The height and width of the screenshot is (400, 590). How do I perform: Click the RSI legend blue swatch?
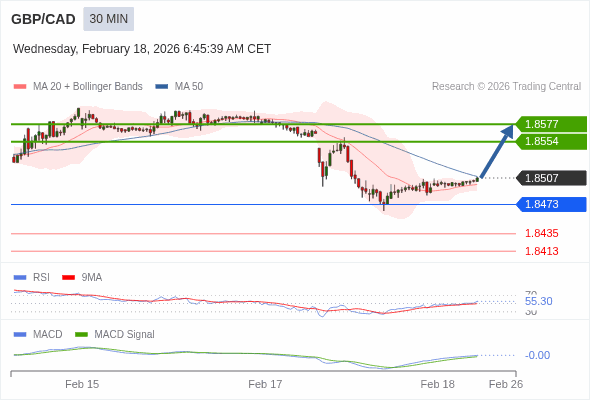click(x=20, y=278)
